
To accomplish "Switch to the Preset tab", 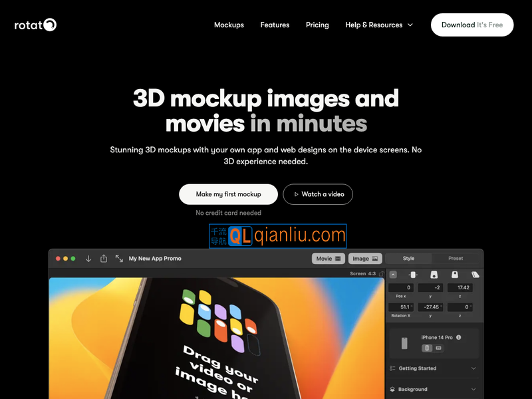I will (x=456, y=259).
